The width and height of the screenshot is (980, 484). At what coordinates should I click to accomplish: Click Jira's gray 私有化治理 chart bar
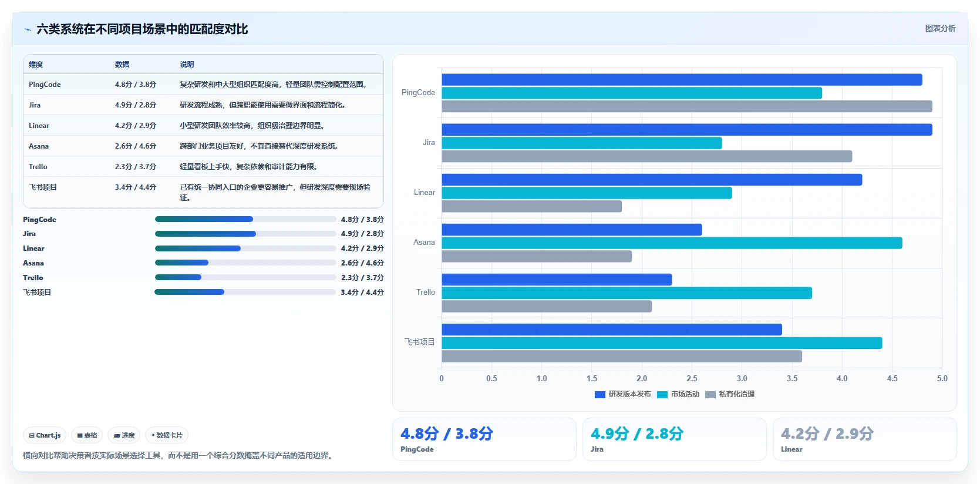pos(646,156)
